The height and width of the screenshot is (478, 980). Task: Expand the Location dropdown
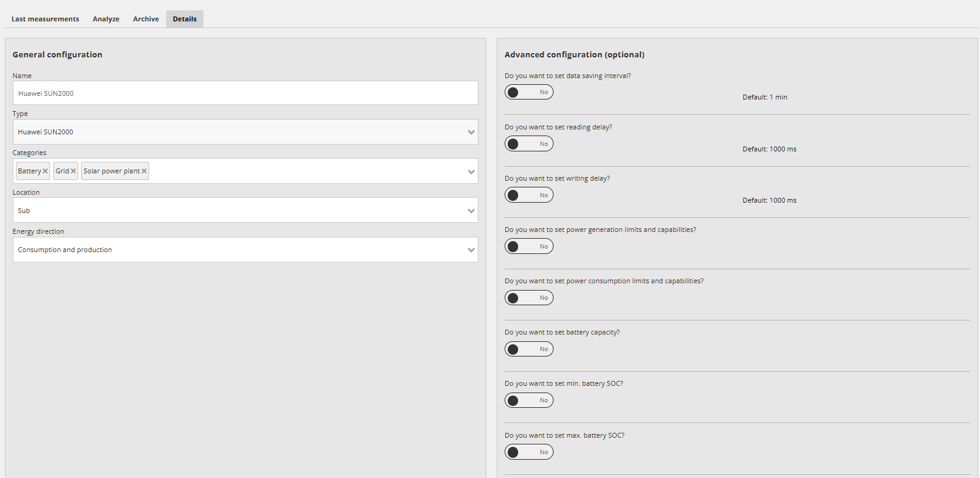tap(471, 211)
